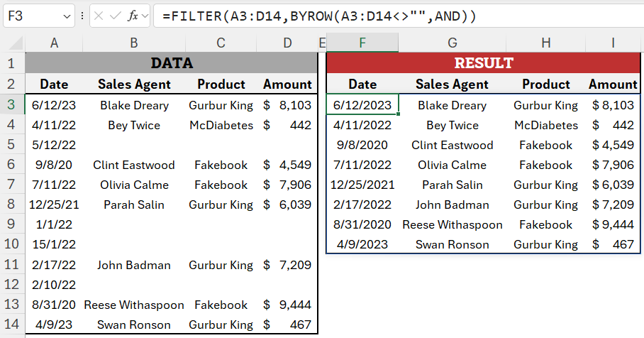Select column I header
The width and height of the screenshot is (644, 338).
click(613, 43)
